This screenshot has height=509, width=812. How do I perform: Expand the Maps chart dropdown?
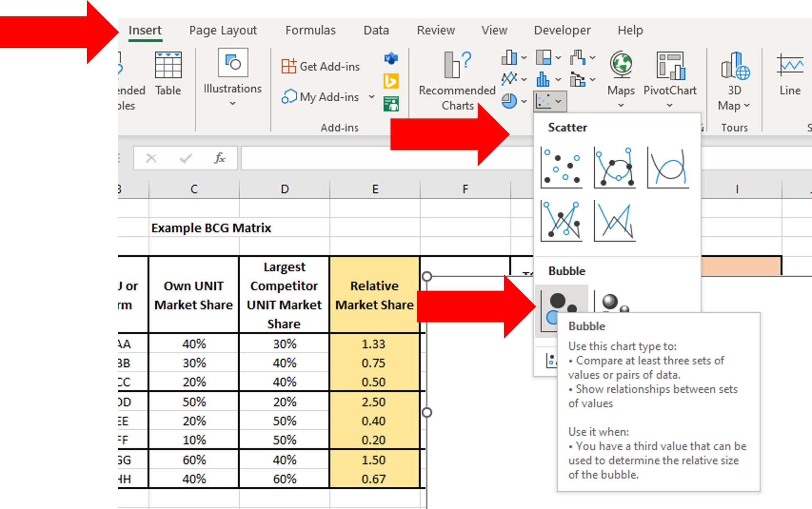tap(620, 105)
